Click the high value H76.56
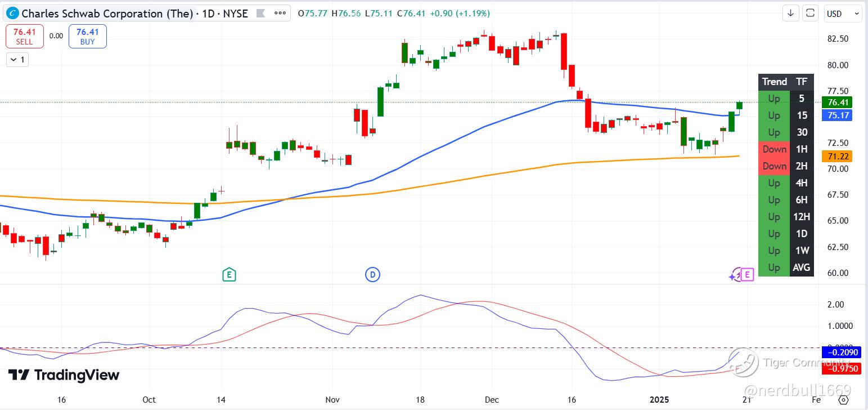The width and height of the screenshot is (868, 410). pyautogui.click(x=346, y=13)
